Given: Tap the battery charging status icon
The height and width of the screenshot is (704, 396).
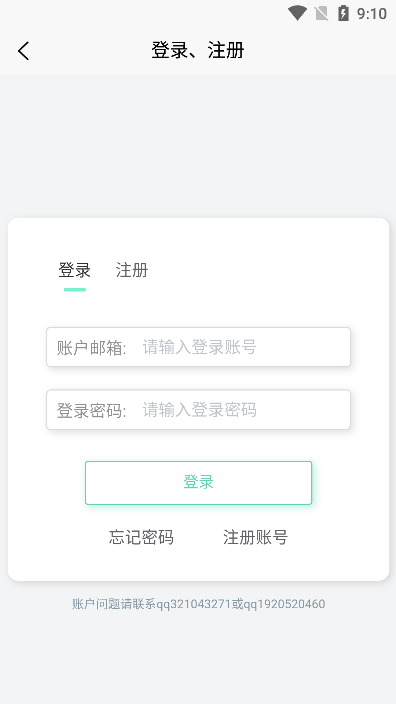Looking at the screenshot, I should pos(343,13).
